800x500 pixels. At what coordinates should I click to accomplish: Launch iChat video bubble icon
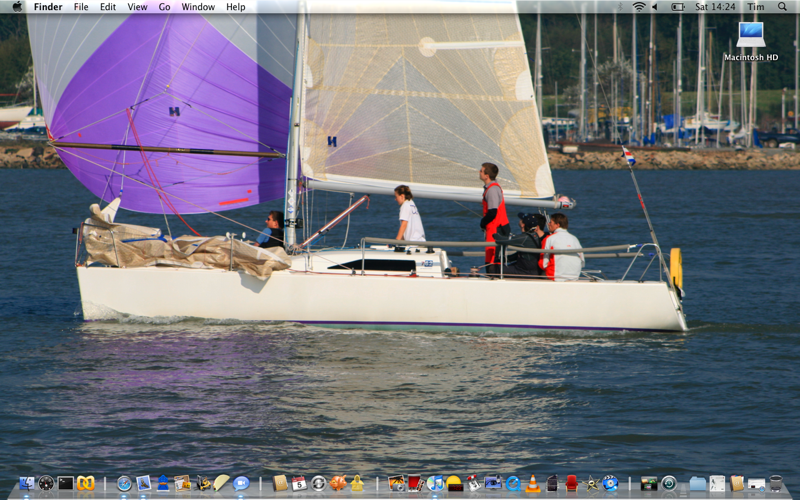pyautogui.click(x=241, y=483)
